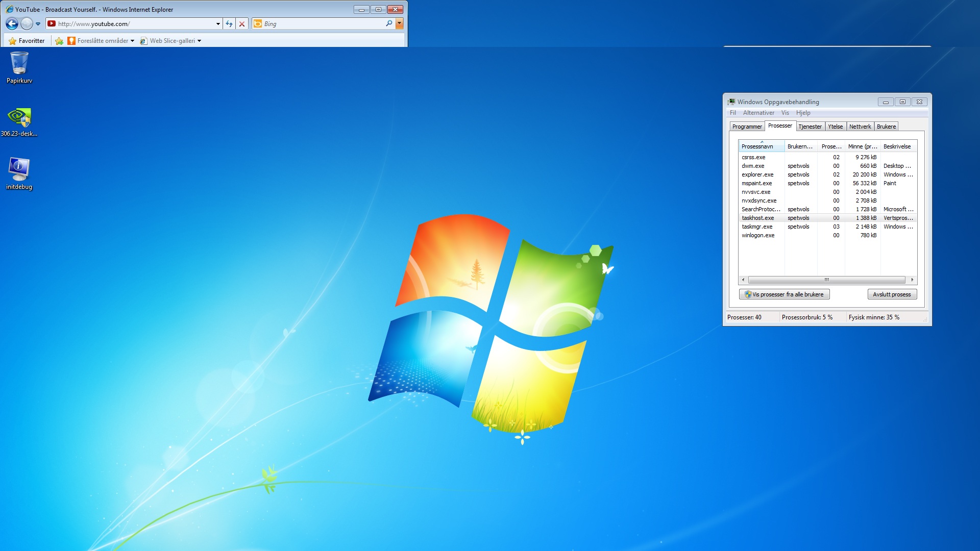The height and width of the screenshot is (551, 980).
Task: Click the process list scroll left arrow
Action: click(x=743, y=280)
